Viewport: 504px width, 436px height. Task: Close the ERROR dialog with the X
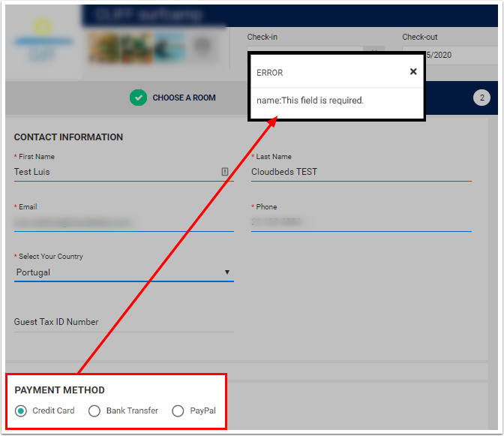[x=413, y=71]
